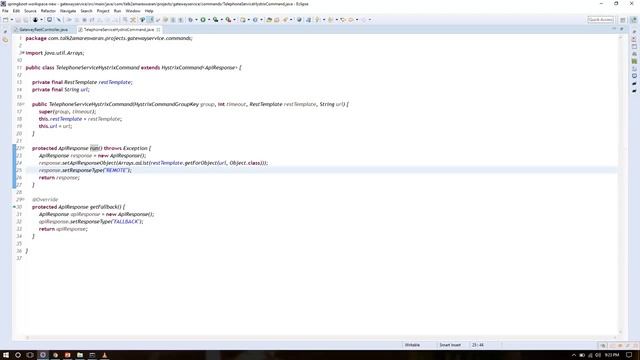
Task: Collapse the constructor fold at line 16
Action: click(x=23, y=104)
